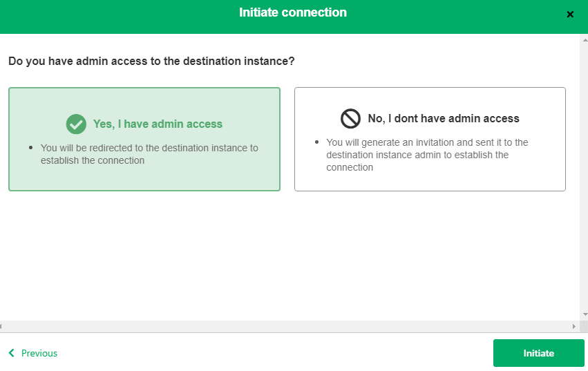Click the redirected to destination instance description
The height and width of the screenshot is (371, 588).
149,154
